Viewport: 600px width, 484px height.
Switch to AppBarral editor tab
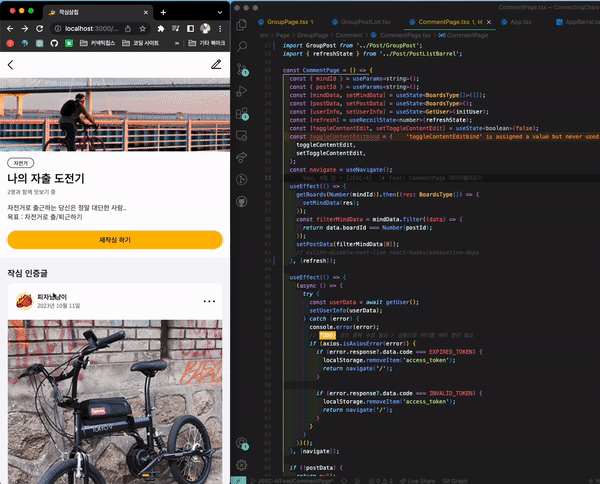[578, 22]
